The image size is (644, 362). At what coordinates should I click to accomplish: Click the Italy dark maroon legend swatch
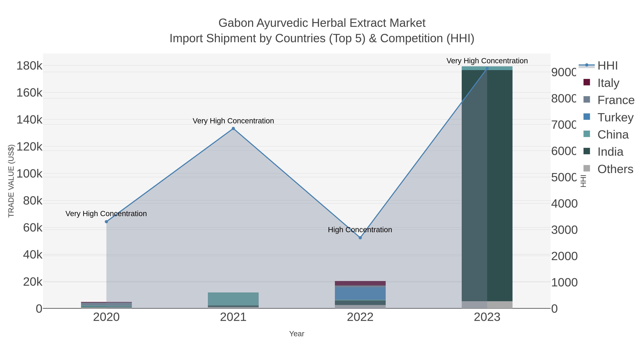587,82
